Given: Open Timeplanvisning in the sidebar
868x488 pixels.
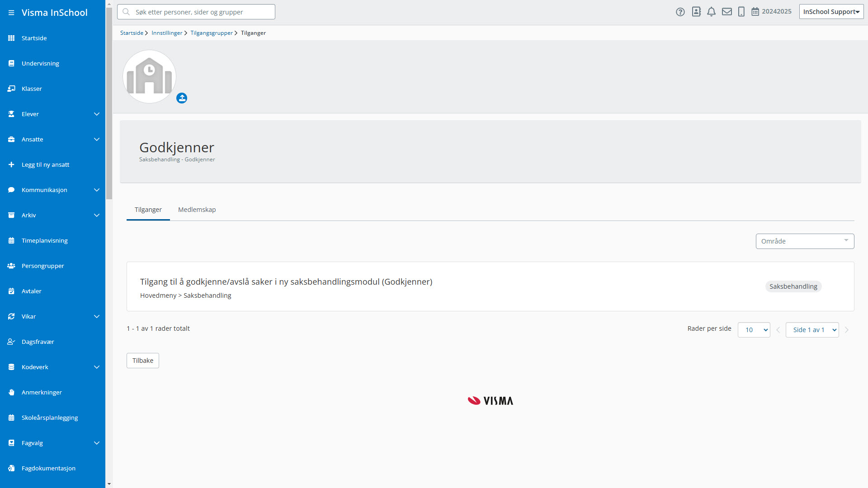Looking at the screenshot, I should click(44, 240).
